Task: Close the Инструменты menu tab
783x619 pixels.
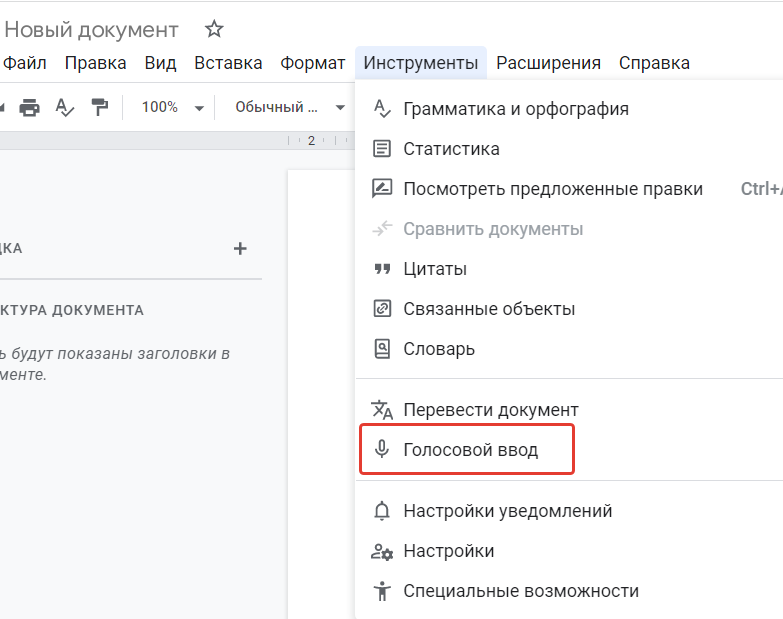Action: coord(421,63)
